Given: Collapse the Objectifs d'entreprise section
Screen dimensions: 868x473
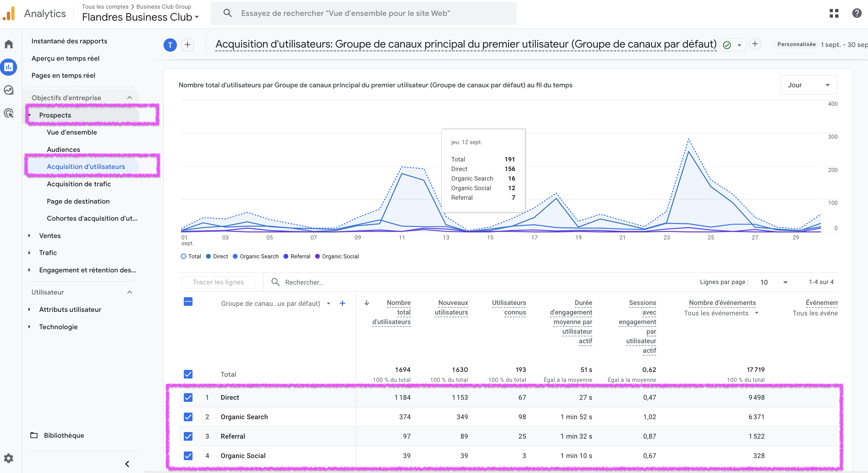Looking at the screenshot, I should [x=129, y=98].
